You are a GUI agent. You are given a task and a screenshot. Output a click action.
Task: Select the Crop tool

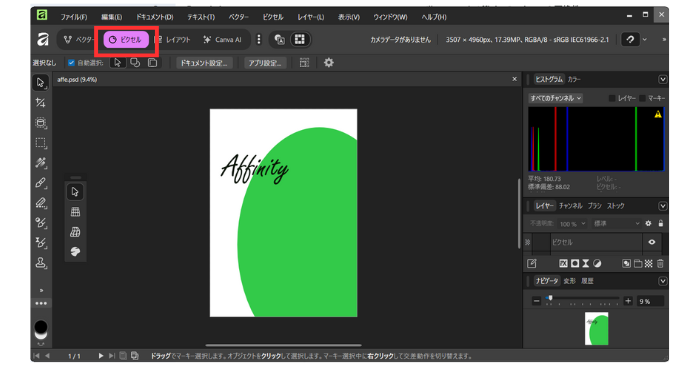[x=41, y=103]
